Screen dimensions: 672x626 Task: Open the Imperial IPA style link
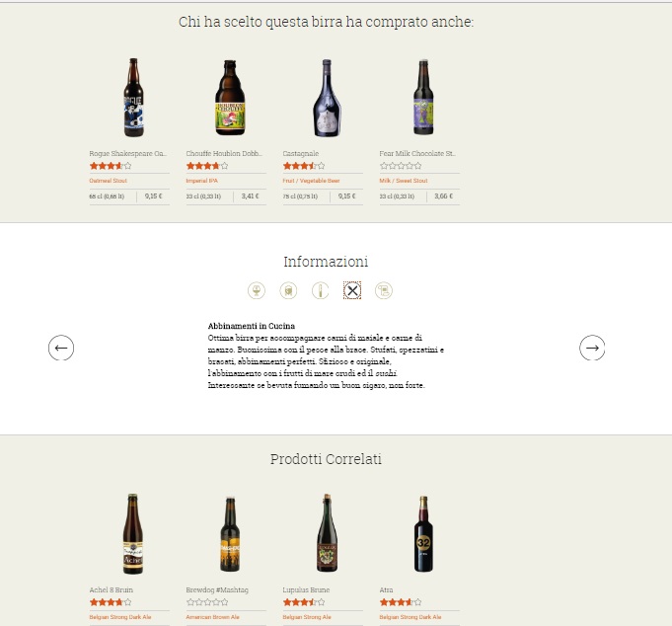(202, 181)
